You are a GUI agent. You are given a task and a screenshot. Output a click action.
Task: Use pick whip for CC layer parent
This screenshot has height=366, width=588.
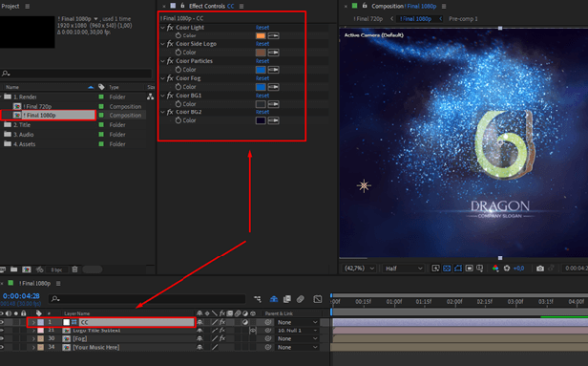click(x=267, y=322)
